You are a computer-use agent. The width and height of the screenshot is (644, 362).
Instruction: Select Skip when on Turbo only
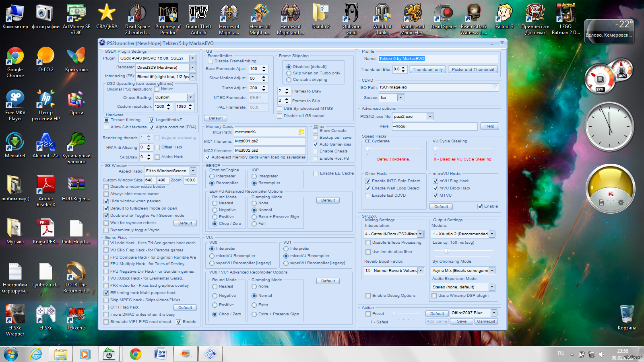289,73
